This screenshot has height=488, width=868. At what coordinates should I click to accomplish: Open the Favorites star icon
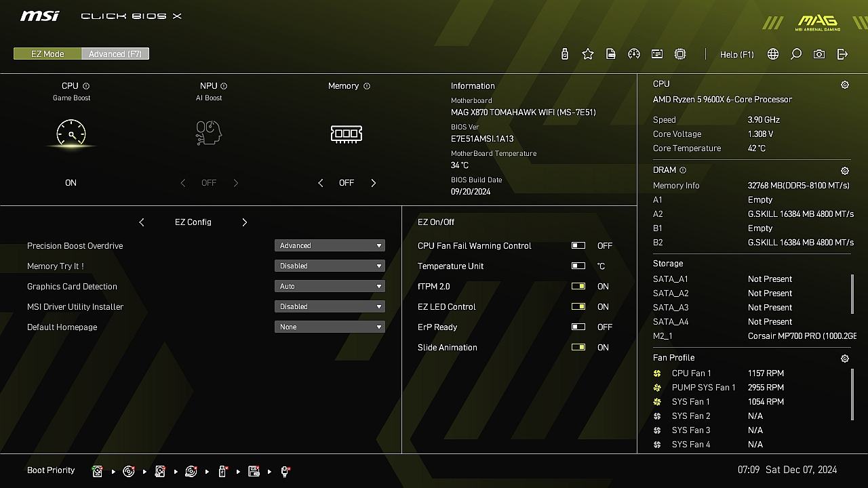click(x=588, y=54)
